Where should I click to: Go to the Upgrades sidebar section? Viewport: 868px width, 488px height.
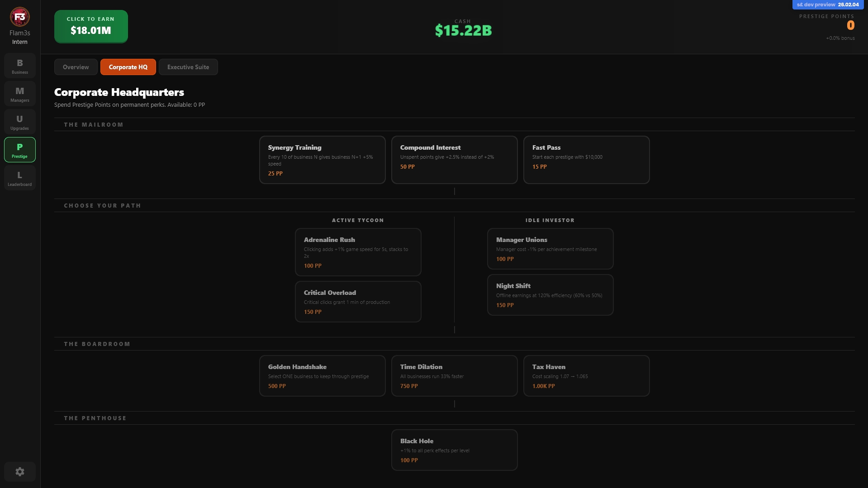(x=19, y=122)
